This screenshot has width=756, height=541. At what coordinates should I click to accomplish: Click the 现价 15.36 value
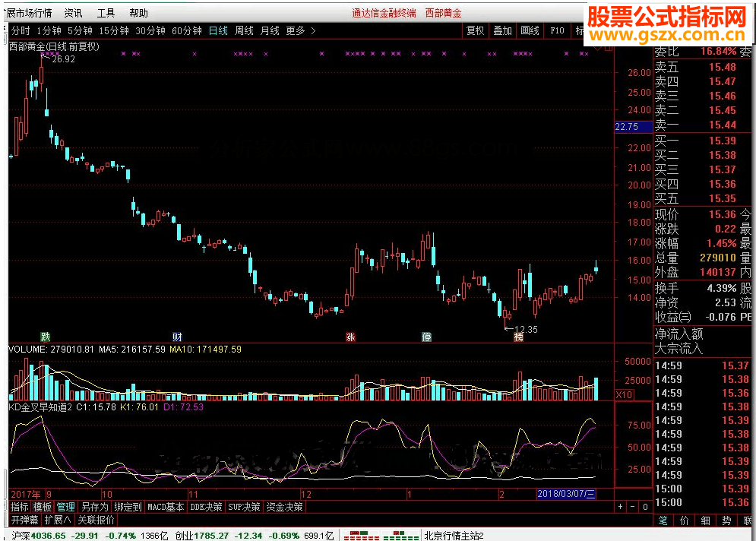point(723,214)
